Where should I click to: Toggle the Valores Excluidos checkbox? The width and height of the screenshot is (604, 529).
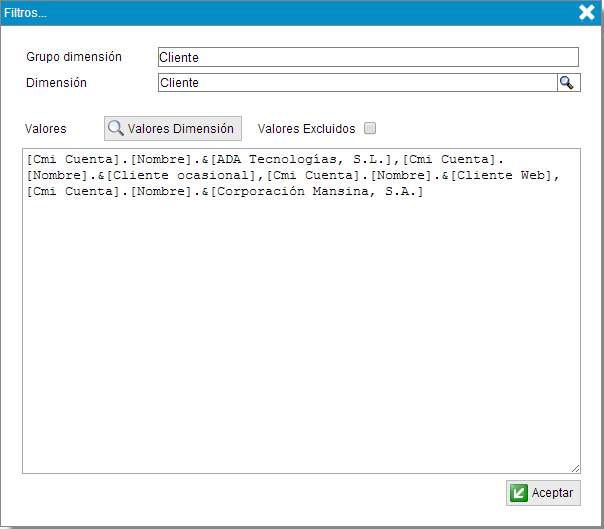pyautogui.click(x=370, y=128)
